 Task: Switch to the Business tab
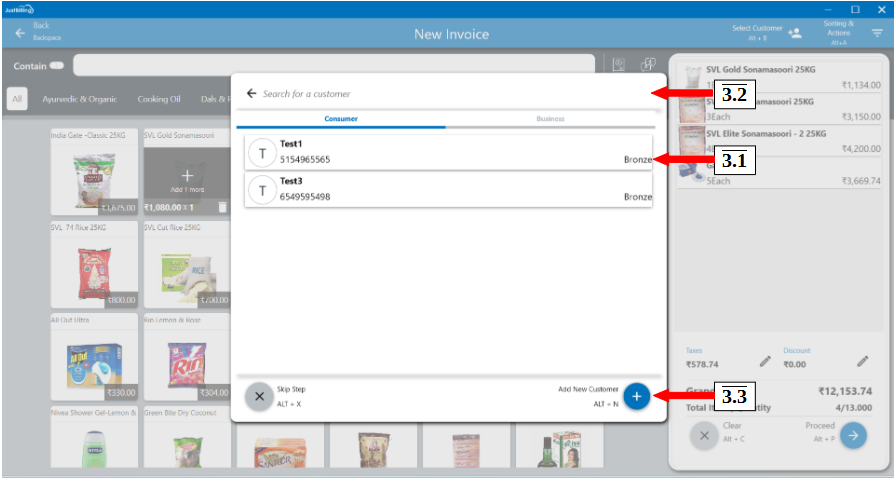(550, 119)
